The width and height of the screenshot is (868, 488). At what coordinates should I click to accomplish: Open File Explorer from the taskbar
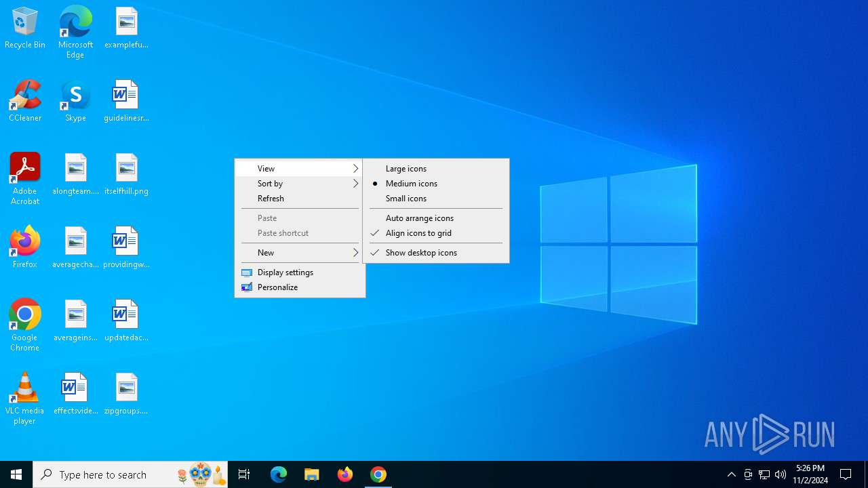point(312,474)
